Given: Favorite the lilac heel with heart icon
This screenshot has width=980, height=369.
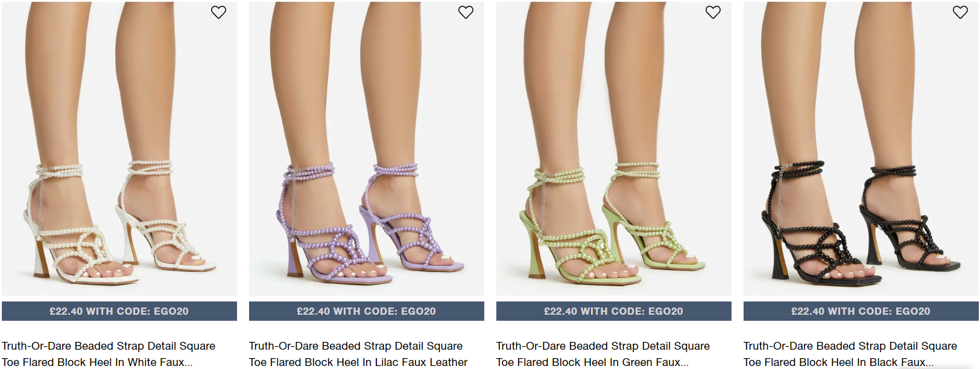Looking at the screenshot, I should 466,12.
